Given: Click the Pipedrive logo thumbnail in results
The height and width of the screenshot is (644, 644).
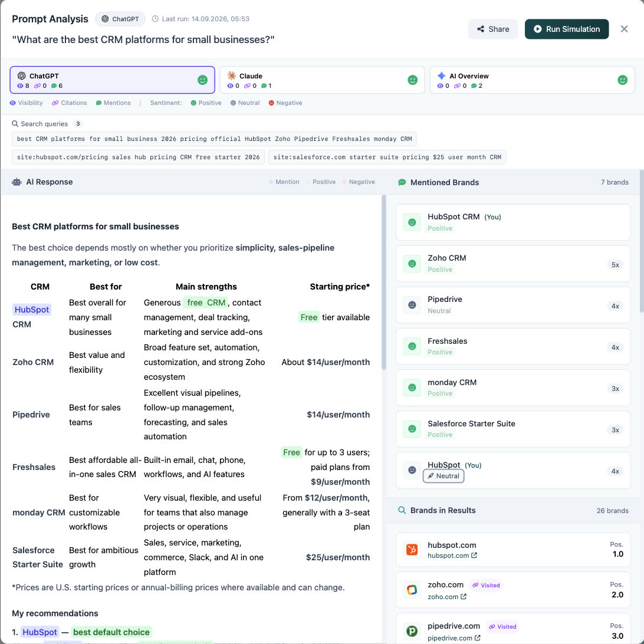Looking at the screenshot, I should pos(412,631).
